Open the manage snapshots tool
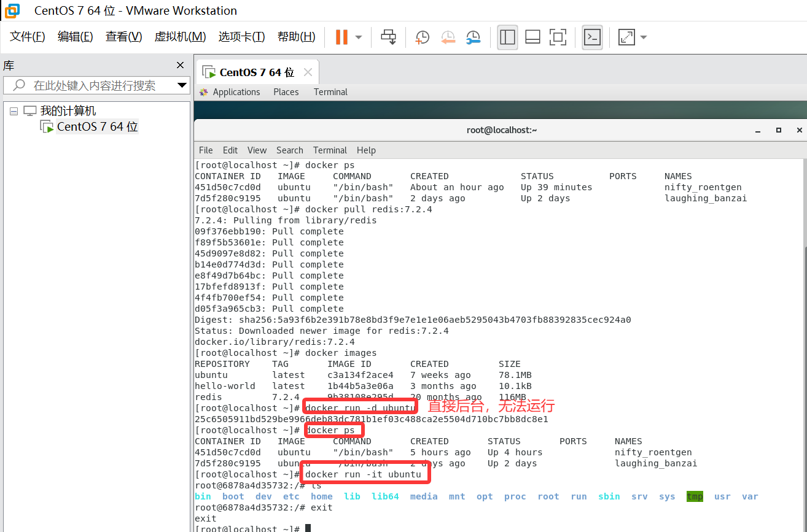Screen dimensions: 807x532 coord(474,37)
